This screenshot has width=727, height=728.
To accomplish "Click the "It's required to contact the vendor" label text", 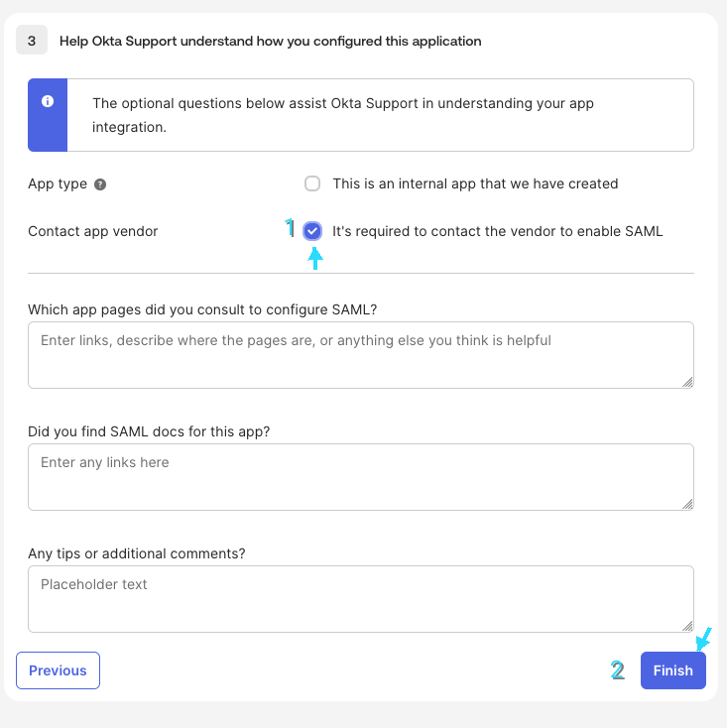I will click(497, 231).
